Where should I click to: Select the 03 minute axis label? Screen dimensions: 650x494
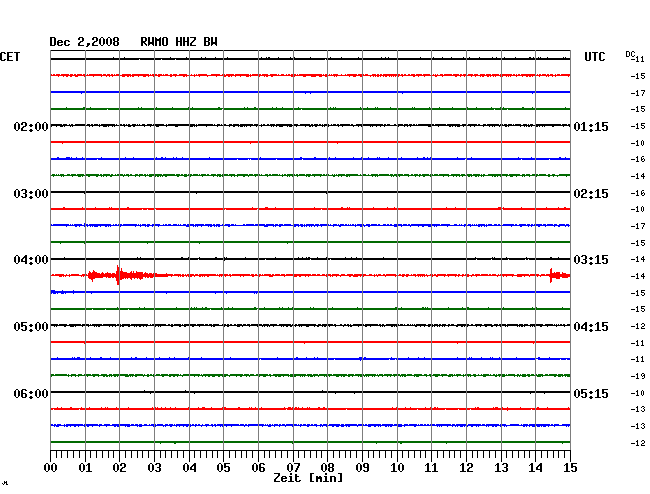click(x=154, y=467)
